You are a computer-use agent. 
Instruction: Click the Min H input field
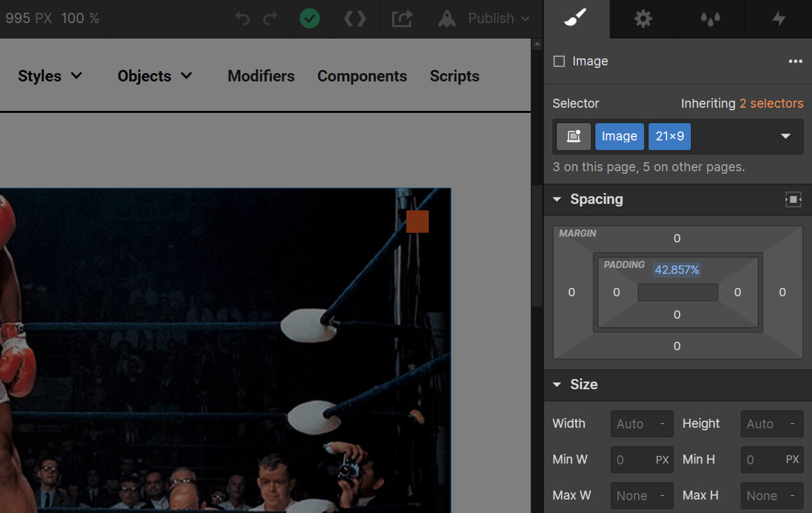tap(772, 460)
